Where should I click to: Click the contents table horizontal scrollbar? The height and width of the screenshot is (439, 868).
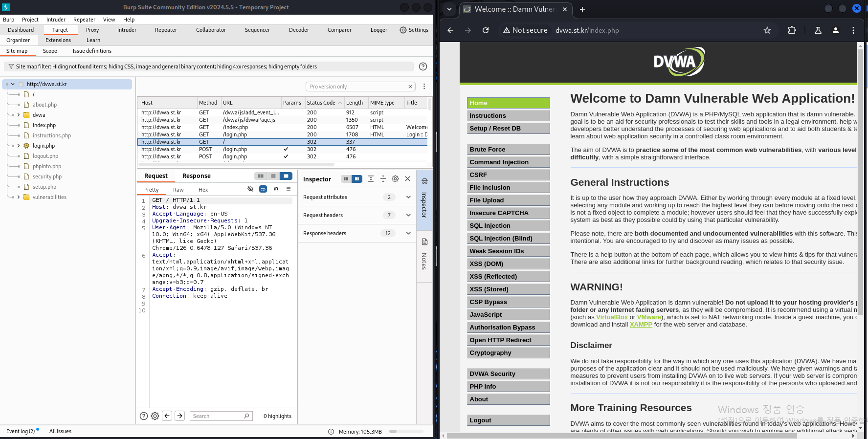pos(237,164)
